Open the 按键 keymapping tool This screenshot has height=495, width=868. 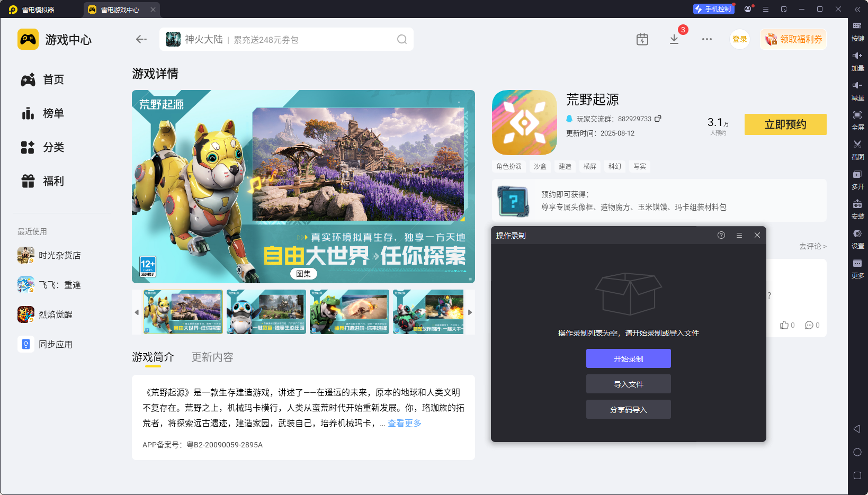tap(857, 31)
